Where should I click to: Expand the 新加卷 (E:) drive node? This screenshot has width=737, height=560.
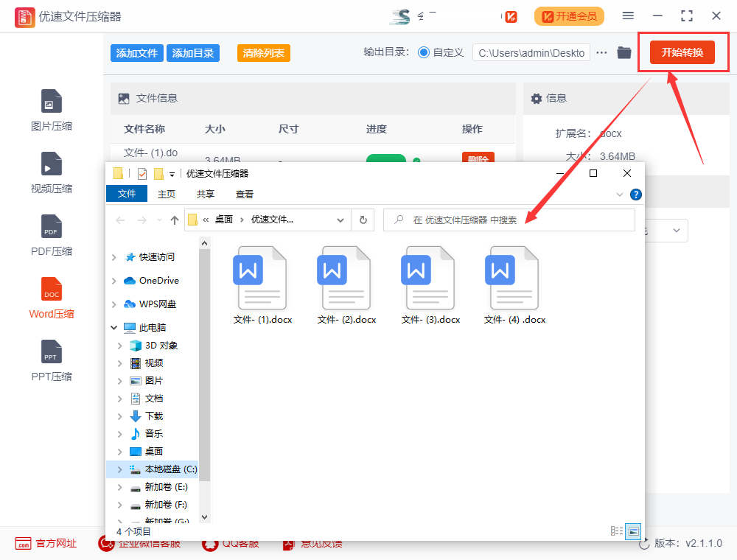pyautogui.click(x=119, y=487)
